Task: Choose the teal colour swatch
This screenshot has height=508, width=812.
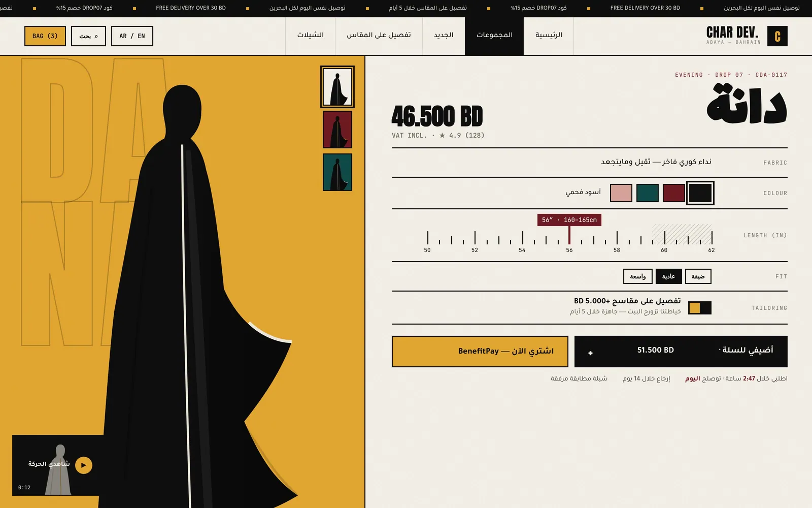Action: 648,193
